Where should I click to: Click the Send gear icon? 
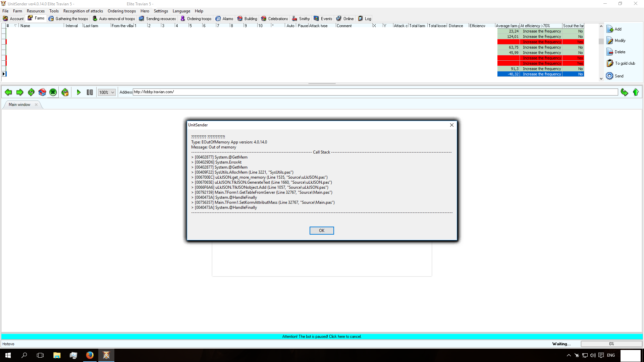(x=609, y=76)
